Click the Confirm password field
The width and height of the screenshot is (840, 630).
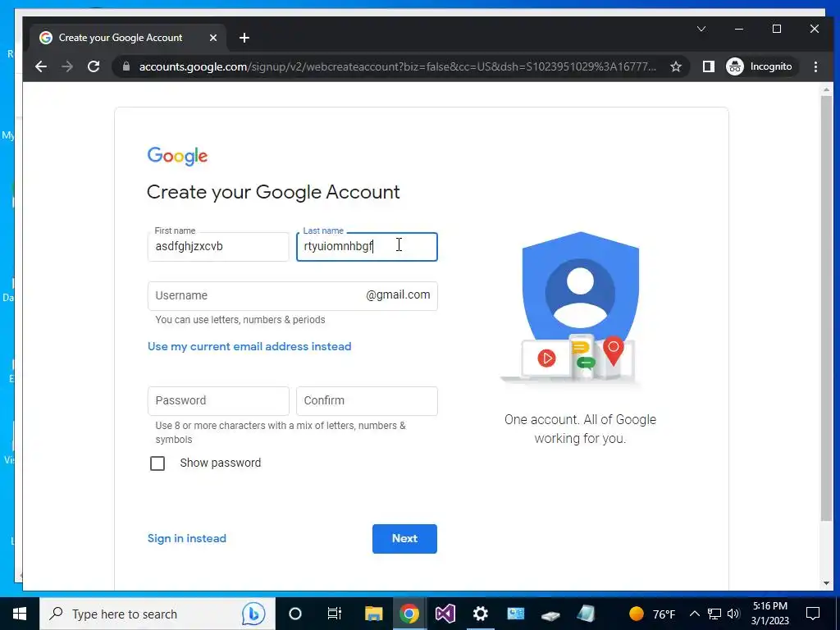pos(367,400)
